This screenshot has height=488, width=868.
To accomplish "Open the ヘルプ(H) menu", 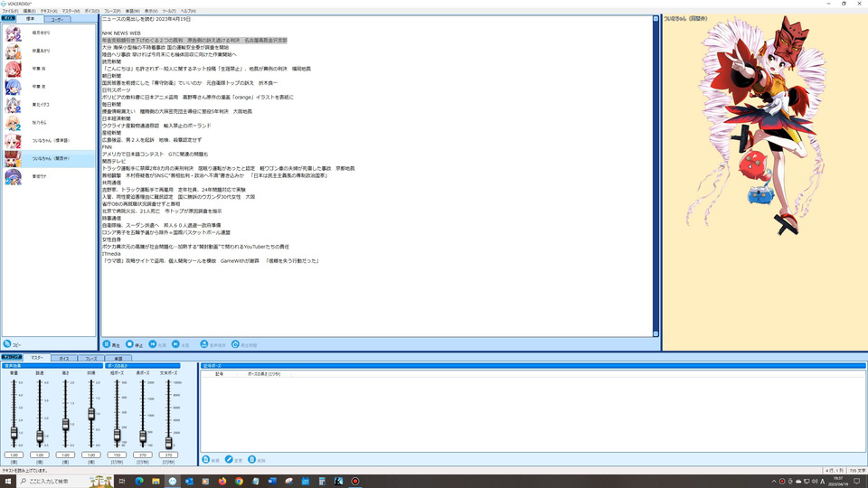I will 188,11.
